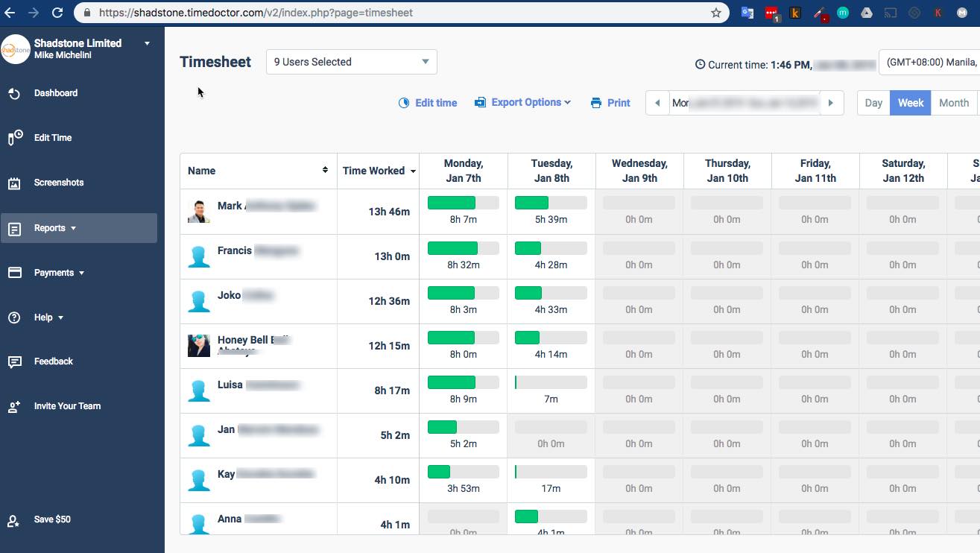Click the browser forward arrow
The width and height of the screenshot is (980, 553).
point(33,13)
